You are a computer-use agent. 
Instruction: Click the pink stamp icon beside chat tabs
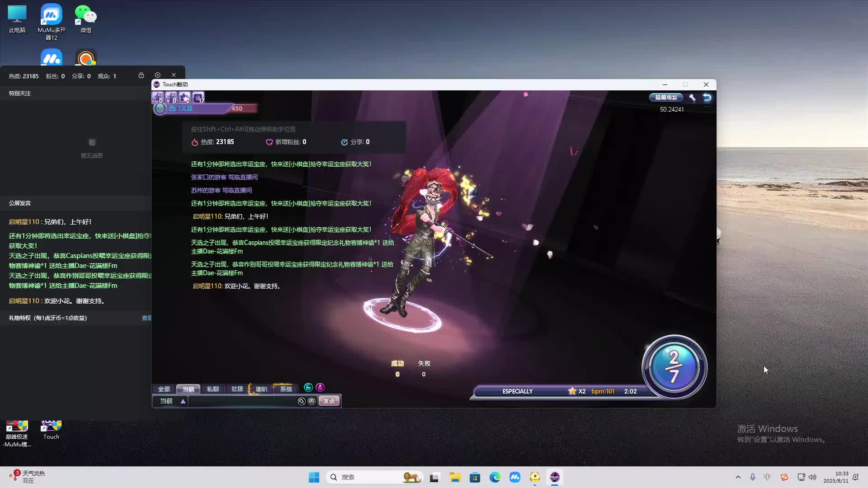320,387
